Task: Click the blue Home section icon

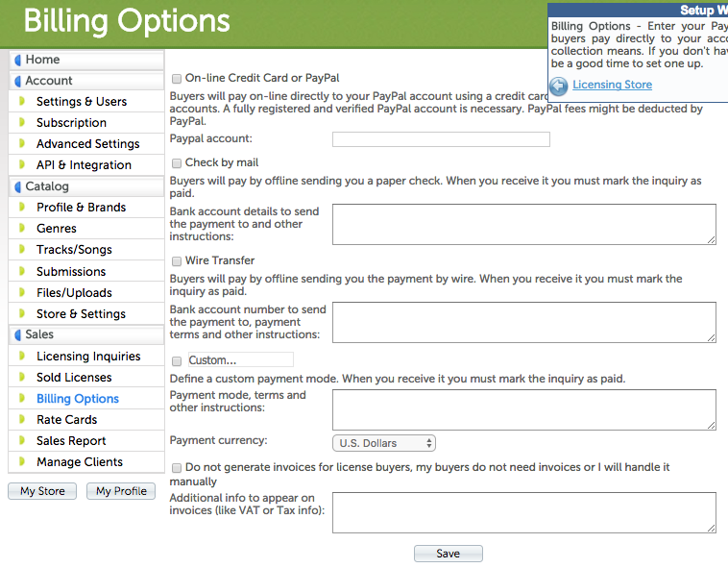Action: coord(17,60)
